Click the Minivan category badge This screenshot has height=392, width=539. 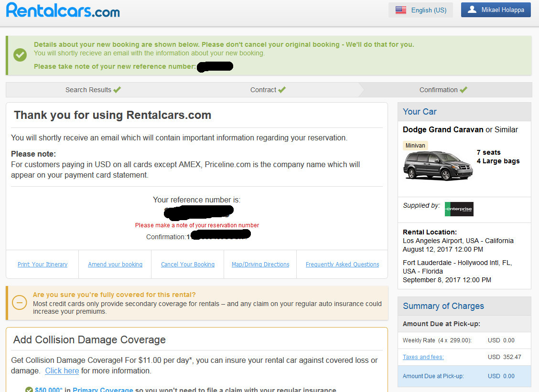pyautogui.click(x=415, y=146)
